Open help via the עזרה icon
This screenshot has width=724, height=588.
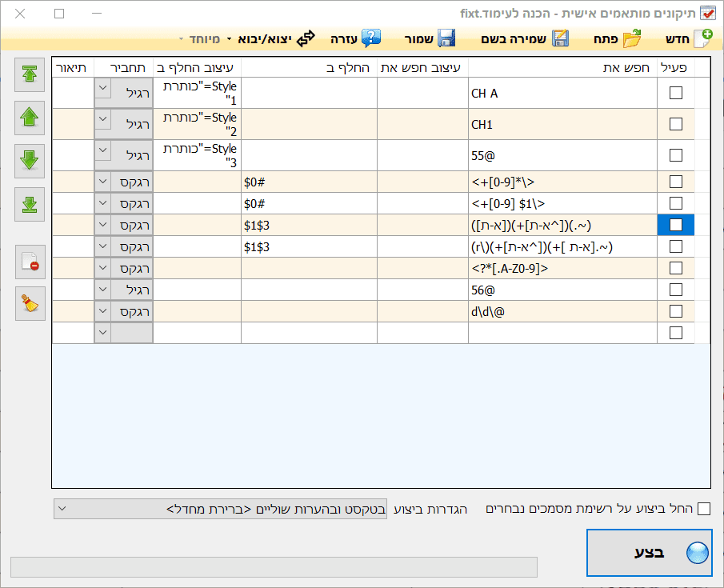pyautogui.click(x=370, y=38)
